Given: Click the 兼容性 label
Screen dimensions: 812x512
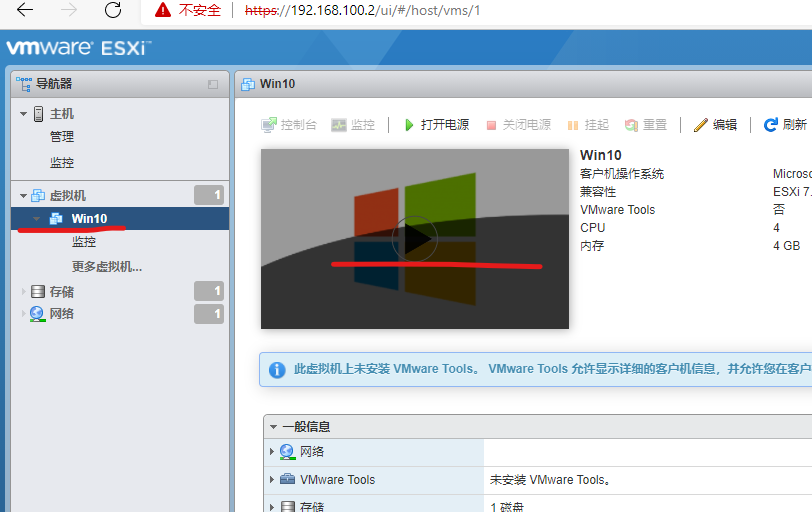Looking at the screenshot, I should (x=598, y=192).
